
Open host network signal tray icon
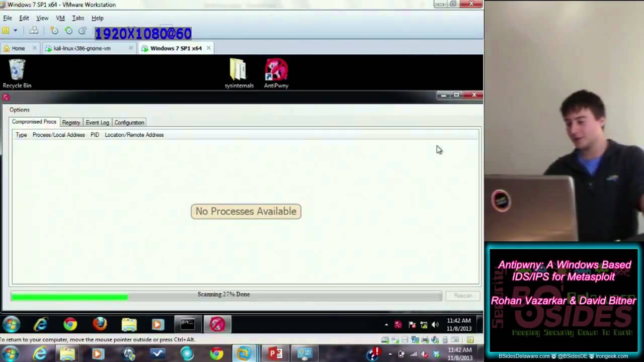[x=413, y=354]
